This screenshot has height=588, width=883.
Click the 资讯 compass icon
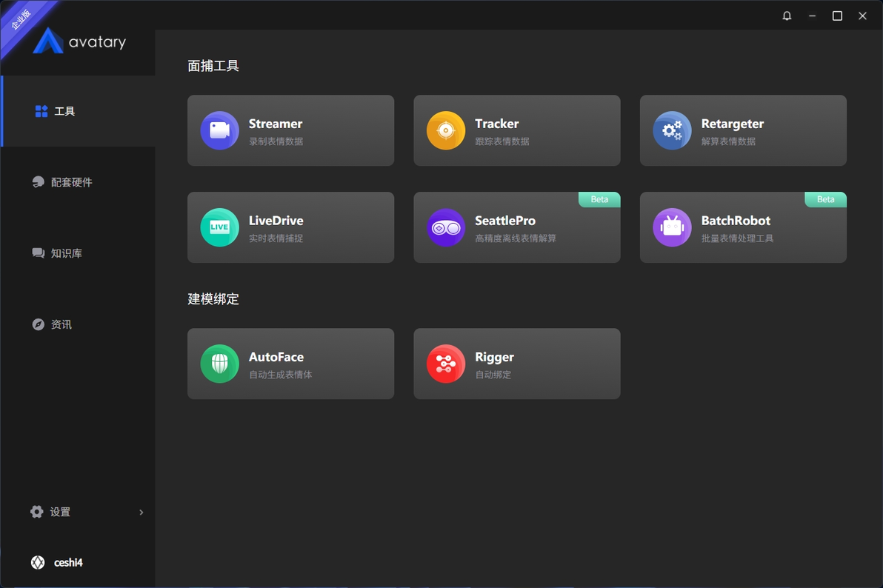[x=39, y=324]
